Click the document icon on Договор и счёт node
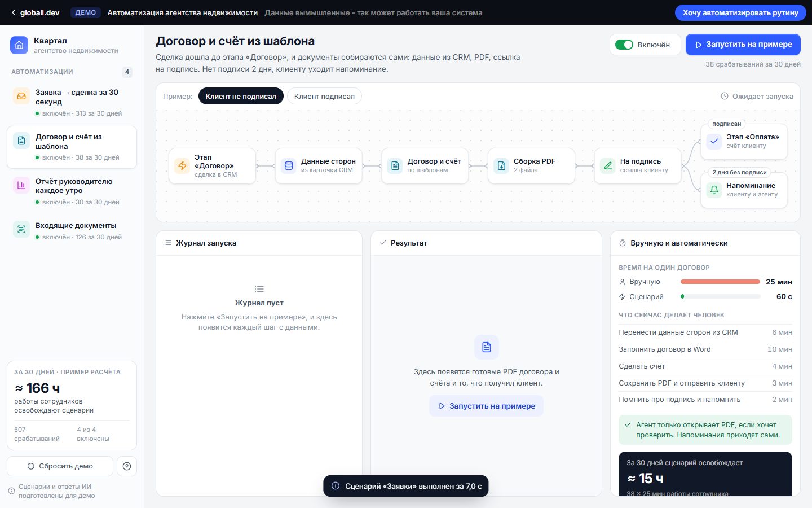This screenshot has width=812, height=508. (395, 166)
